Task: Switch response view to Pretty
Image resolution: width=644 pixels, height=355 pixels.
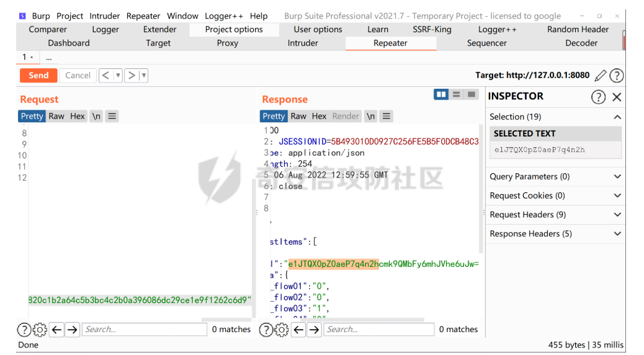Action: 274,116
